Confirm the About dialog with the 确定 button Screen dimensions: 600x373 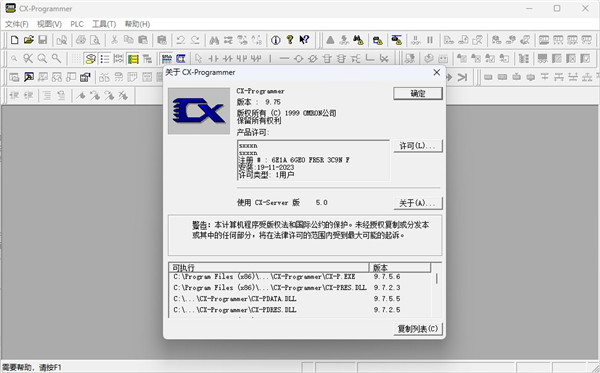[x=418, y=93]
